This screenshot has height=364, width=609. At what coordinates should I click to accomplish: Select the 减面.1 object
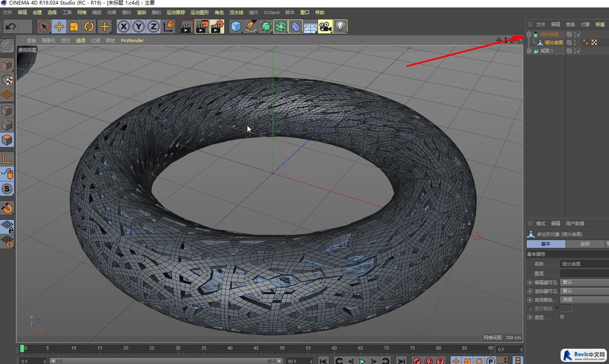point(546,51)
